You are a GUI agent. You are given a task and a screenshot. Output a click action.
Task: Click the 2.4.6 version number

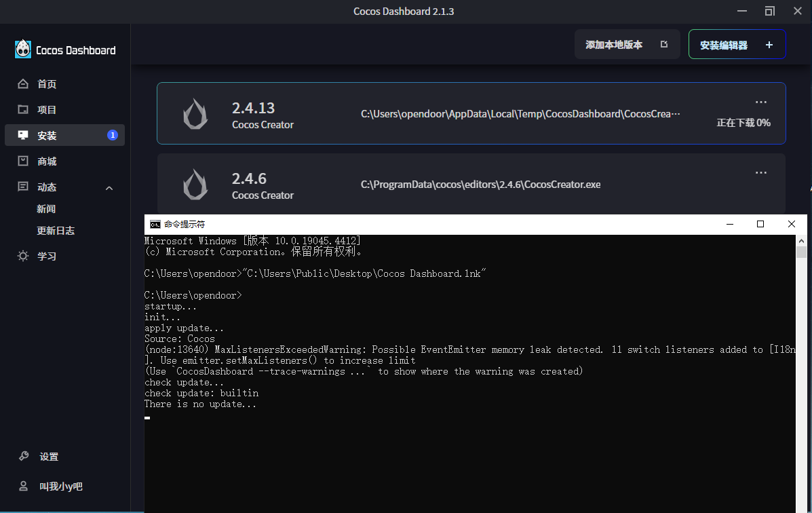(x=249, y=178)
